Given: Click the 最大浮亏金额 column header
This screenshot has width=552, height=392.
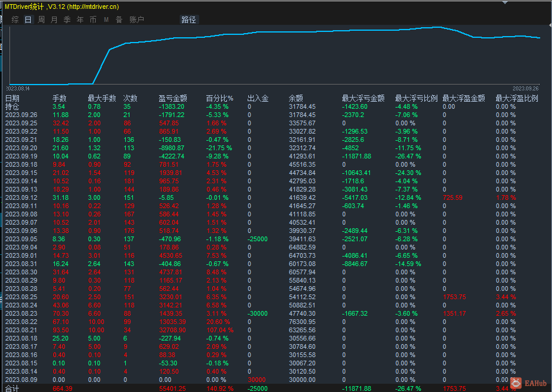Looking at the screenshot, I should point(363,98).
